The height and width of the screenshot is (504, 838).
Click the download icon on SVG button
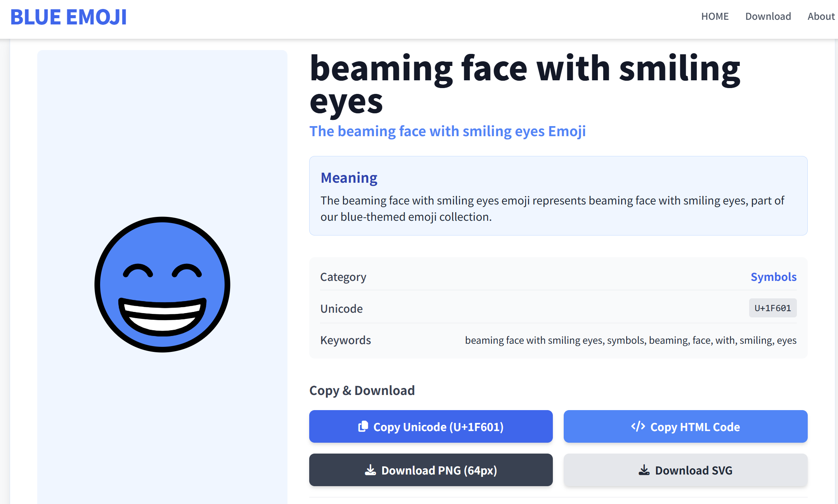coord(644,470)
